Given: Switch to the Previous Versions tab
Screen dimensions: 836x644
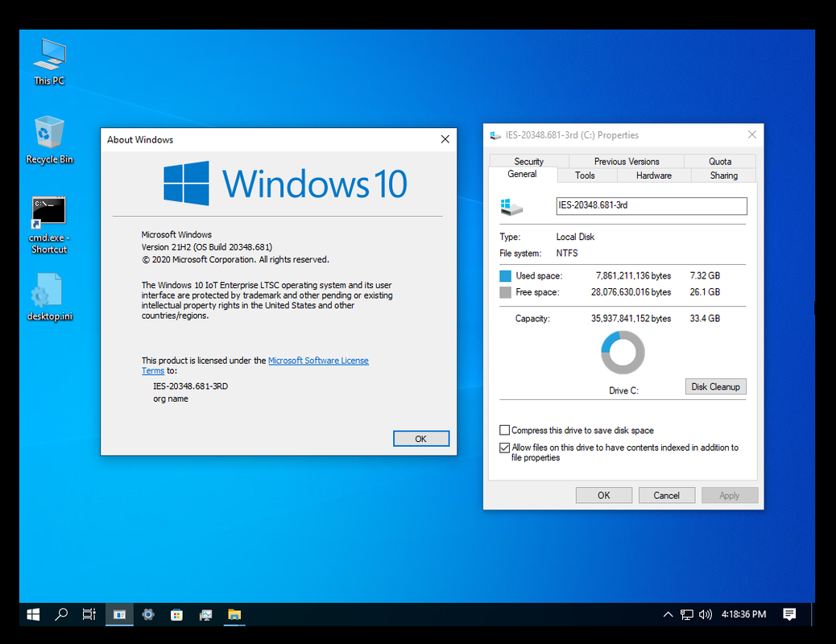Looking at the screenshot, I should (x=627, y=161).
